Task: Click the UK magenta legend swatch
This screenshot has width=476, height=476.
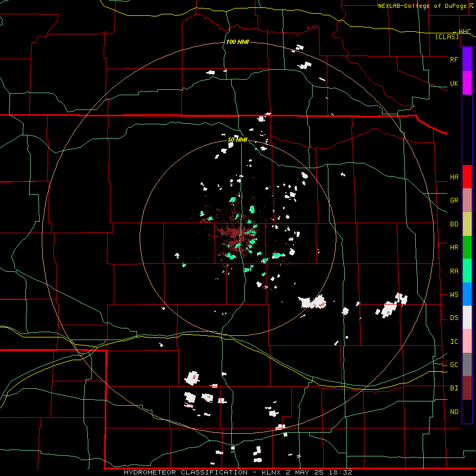Action: pos(467,83)
